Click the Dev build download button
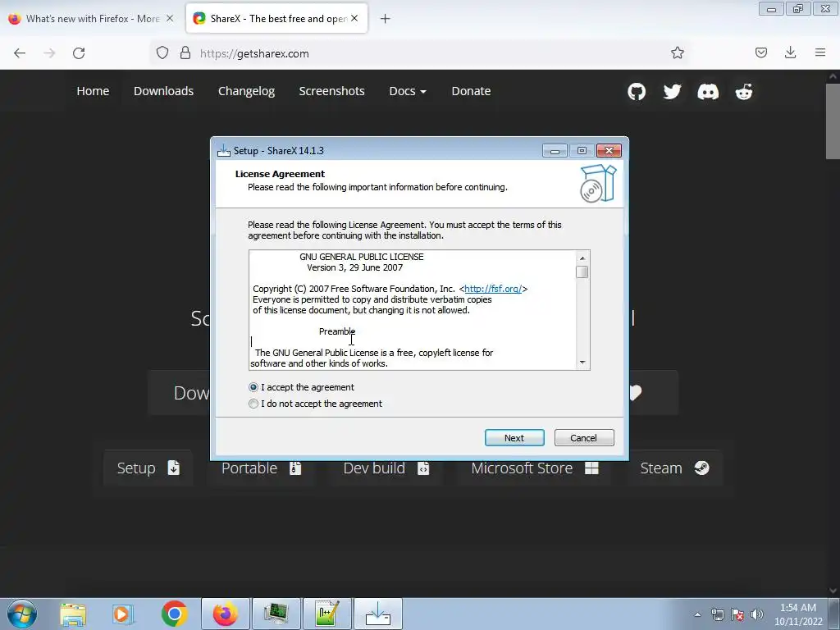The image size is (840, 630). [386, 468]
